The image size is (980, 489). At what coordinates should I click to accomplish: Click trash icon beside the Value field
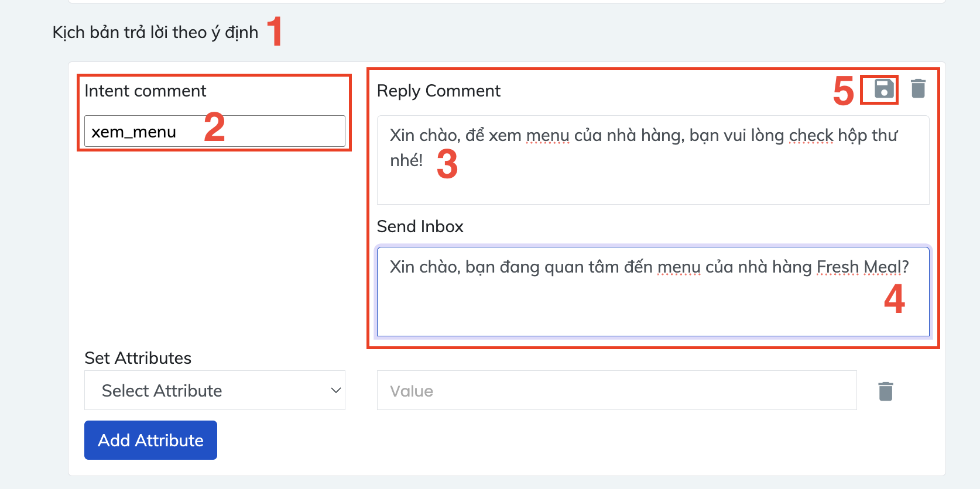pos(885,391)
